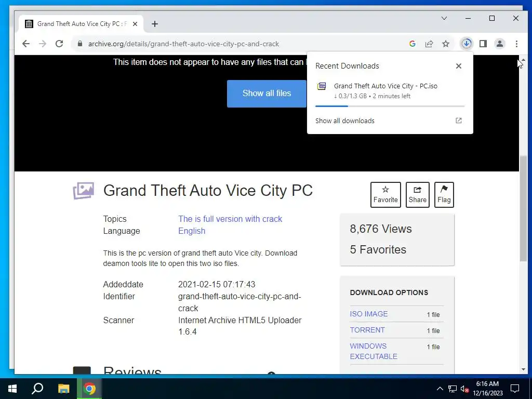Screen dimensions: 532x399
Task: Open topic 'The is full version with crack'
Action: (230, 219)
